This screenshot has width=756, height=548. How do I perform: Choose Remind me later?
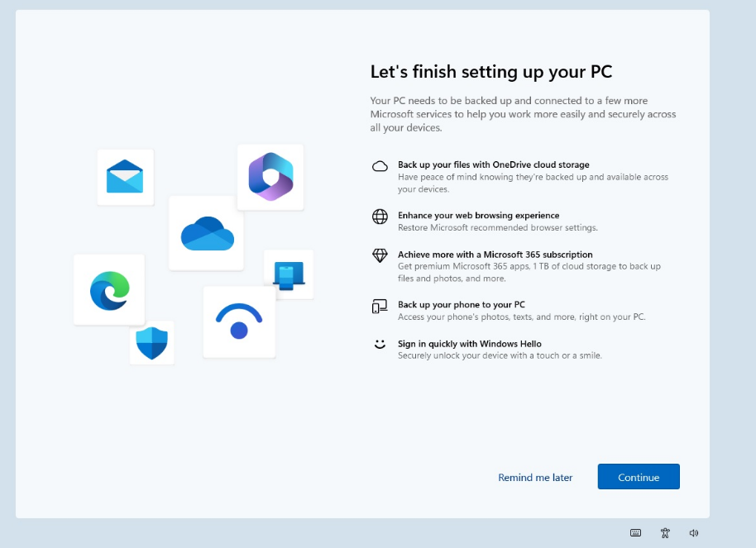point(535,477)
